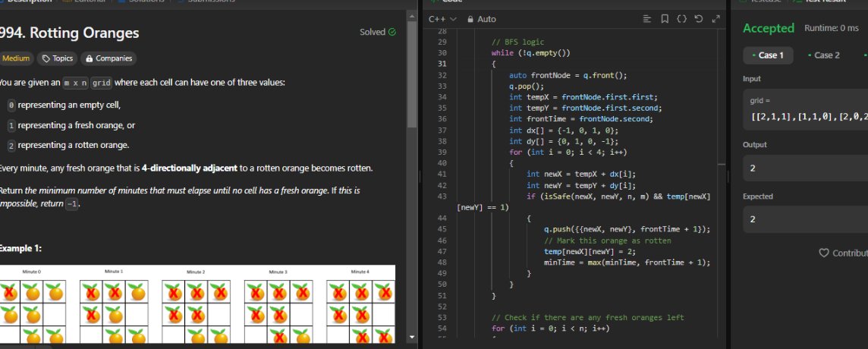Click the if (isSafe(newX, newY, n, m) line

[618, 197]
